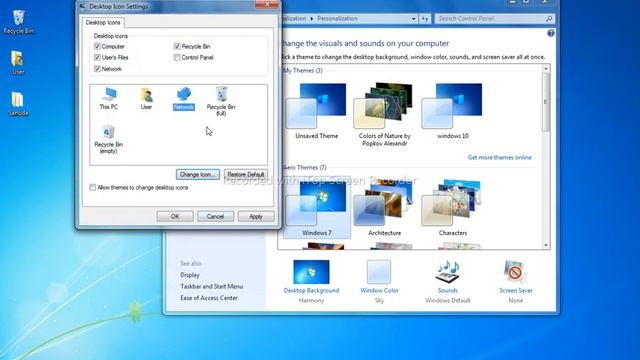Image resolution: width=640 pixels, height=360 pixels.
Task: Select the Unsaved Theme thumbnail
Action: point(316,111)
